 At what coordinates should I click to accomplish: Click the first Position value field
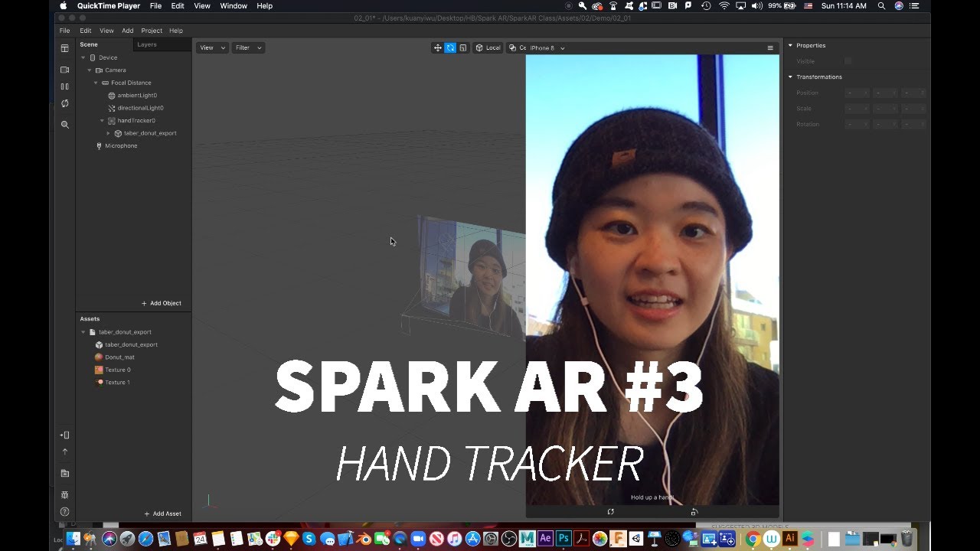tap(857, 93)
